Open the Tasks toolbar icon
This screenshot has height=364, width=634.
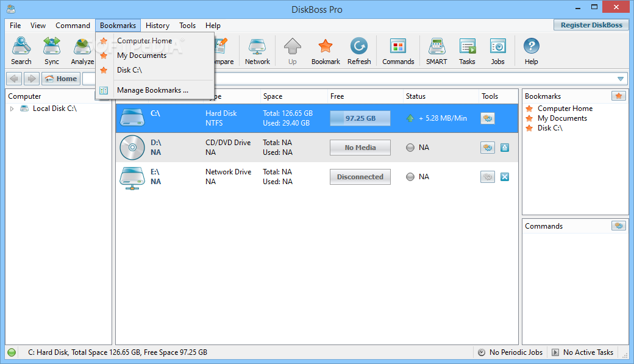(467, 51)
